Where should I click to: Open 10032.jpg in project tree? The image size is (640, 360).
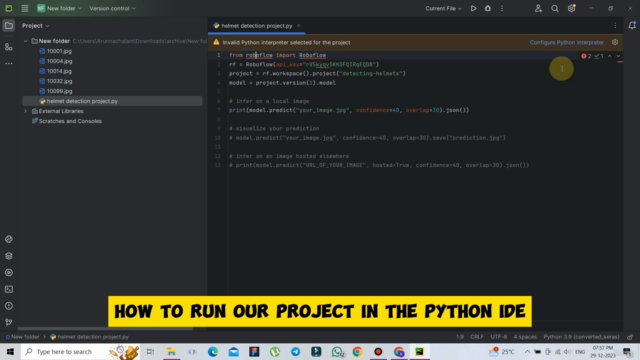pos(59,81)
